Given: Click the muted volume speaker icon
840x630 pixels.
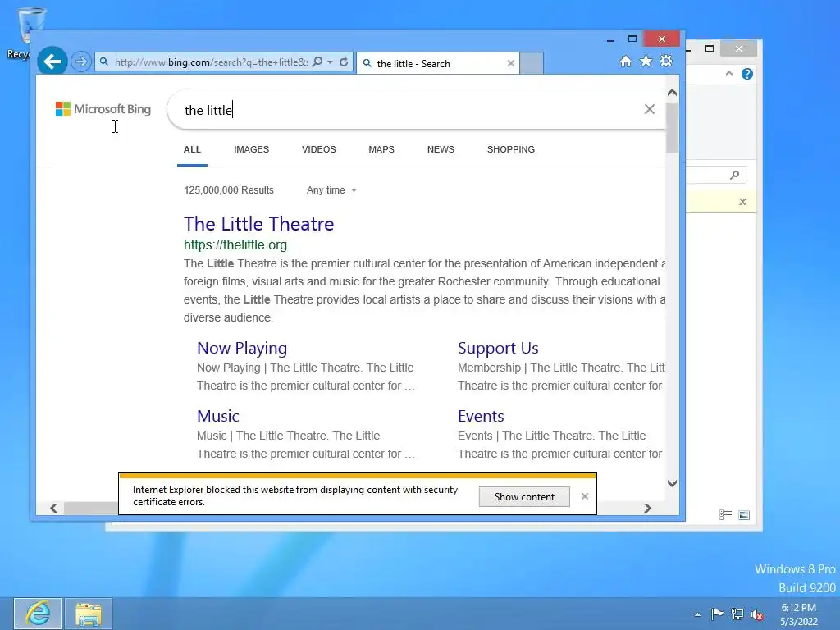Looking at the screenshot, I should pyautogui.click(x=757, y=614).
